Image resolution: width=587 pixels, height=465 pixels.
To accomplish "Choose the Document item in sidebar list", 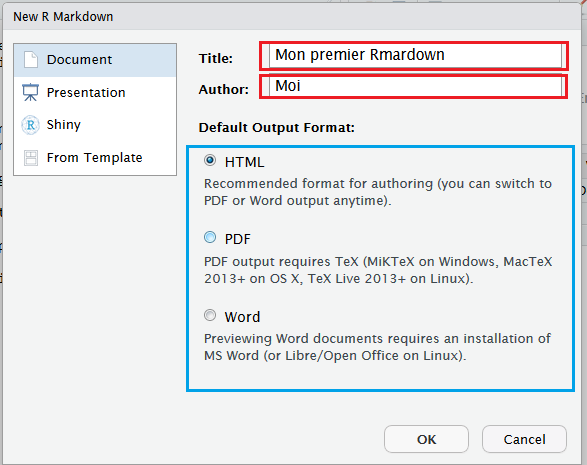I will coord(95,60).
